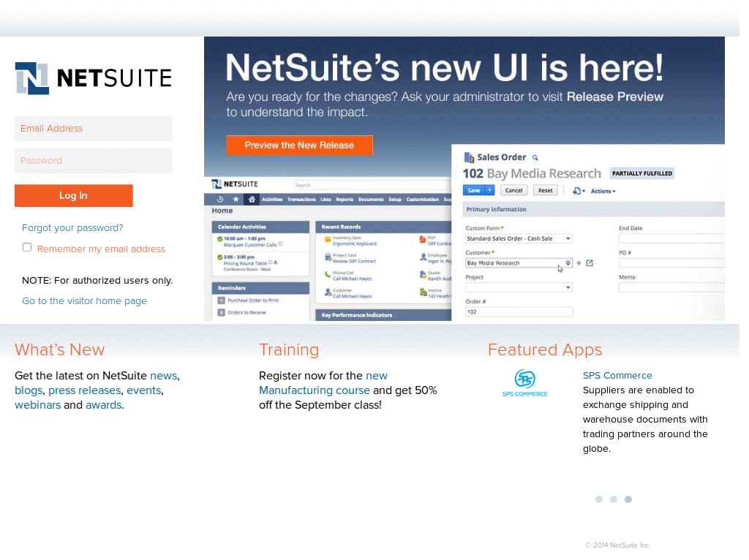The height and width of the screenshot is (560, 749).
Task: Click the Email Address input field
Action: pyautogui.click(x=93, y=129)
